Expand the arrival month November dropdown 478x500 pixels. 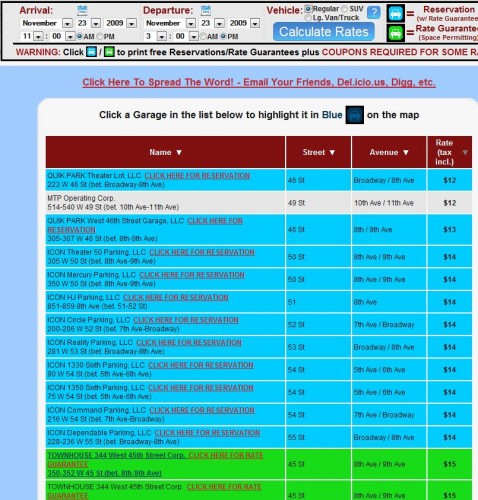[67, 23]
